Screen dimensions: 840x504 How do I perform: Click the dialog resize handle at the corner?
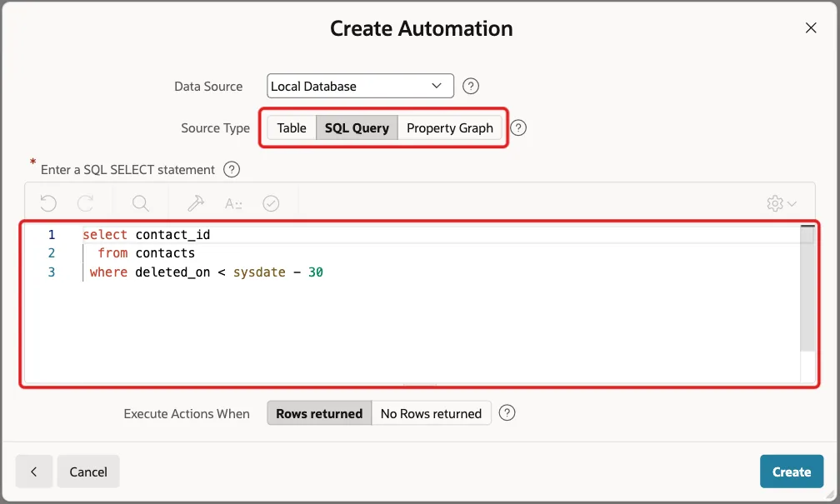tap(830, 494)
